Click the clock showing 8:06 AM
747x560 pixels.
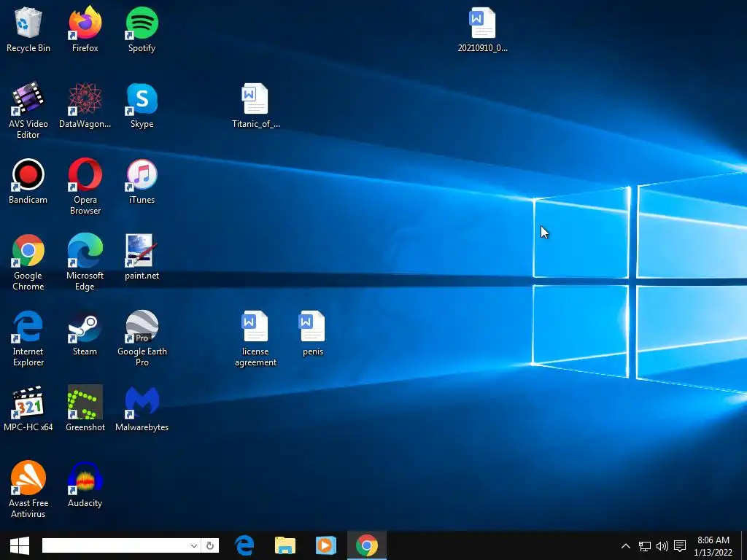[x=713, y=546]
